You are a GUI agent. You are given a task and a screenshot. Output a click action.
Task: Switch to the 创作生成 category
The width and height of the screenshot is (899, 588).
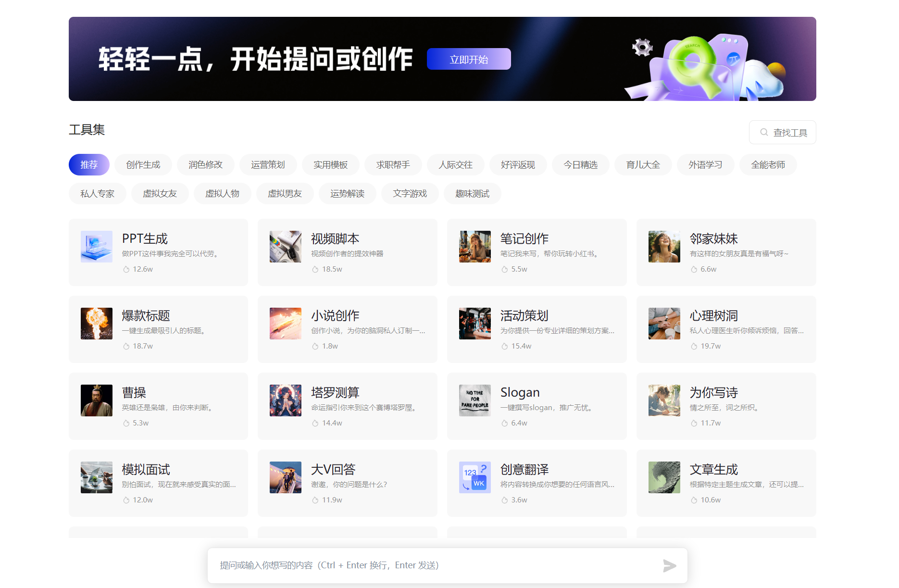(x=143, y=165)
